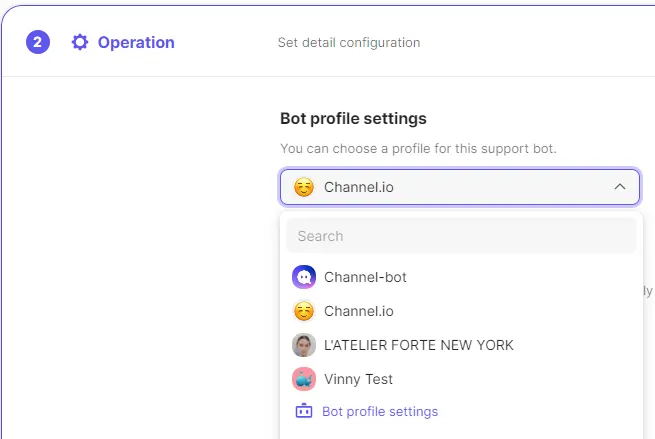The image size is (655, 439).
Task: Click the robot icon beside bot profile link
Action: point(304,411)
